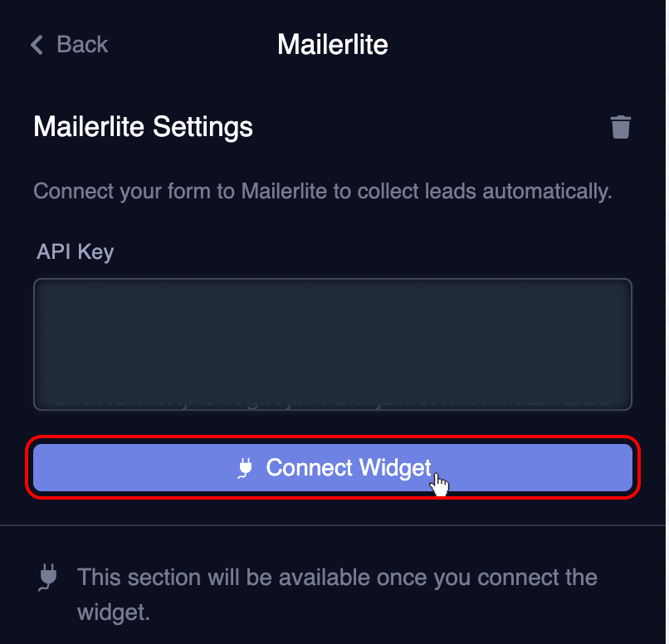The height and width of the screenshot is (644, 669).
Task: Click the partially hidden key text in API field
Action: (x=333, y=402)
